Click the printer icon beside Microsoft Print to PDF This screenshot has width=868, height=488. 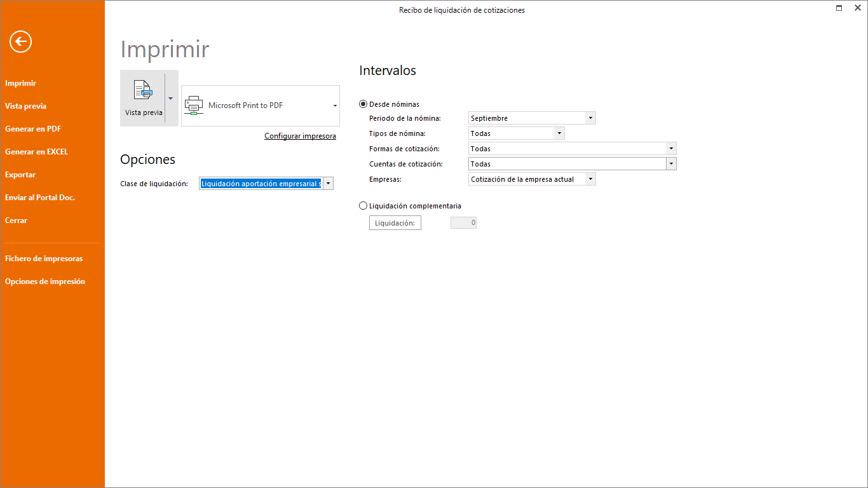(194, 105)
